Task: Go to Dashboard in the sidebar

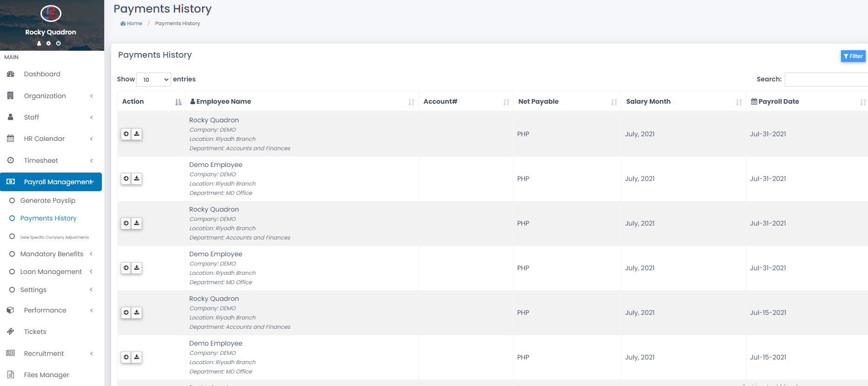Action: click(x=42, y=74)
